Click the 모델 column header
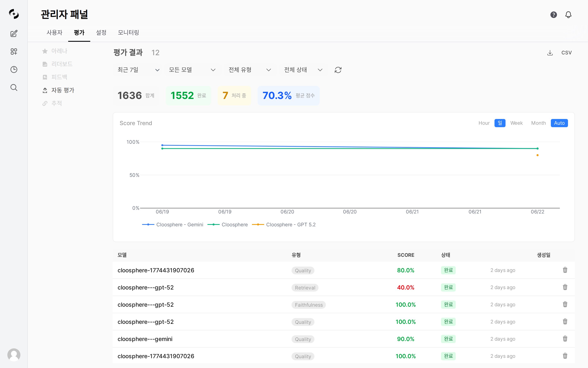 click(x=122, y=255)
